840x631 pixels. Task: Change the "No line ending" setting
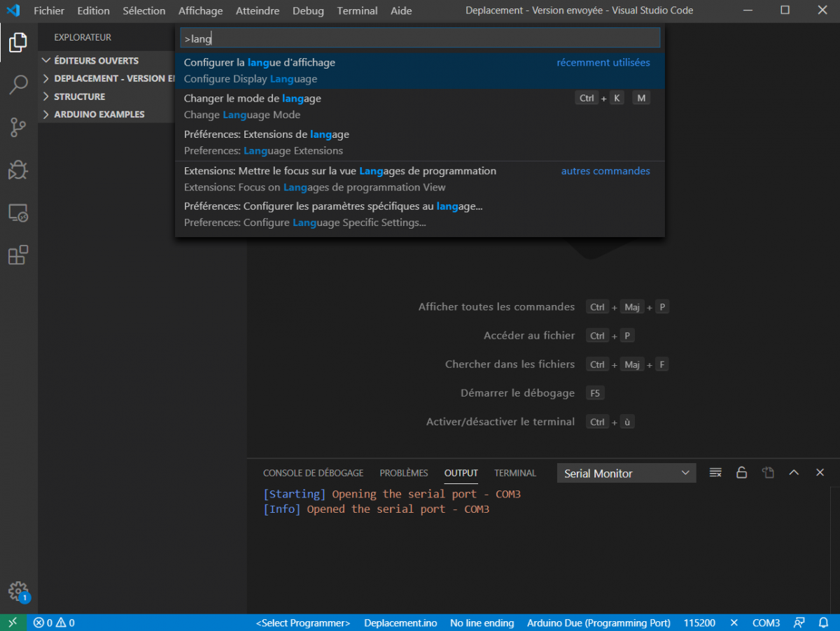click(482, 623)
